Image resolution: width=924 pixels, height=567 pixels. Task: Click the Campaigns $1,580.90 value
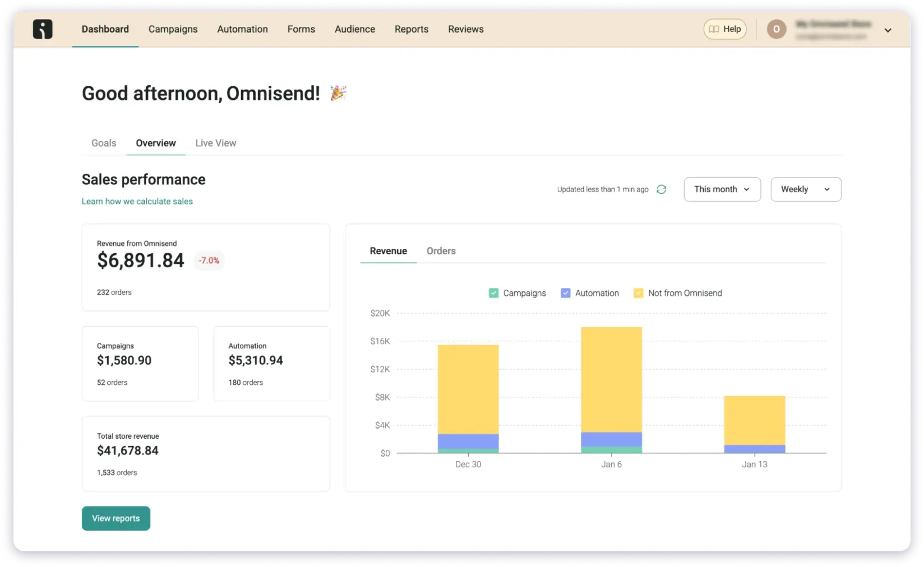(124, 360)
